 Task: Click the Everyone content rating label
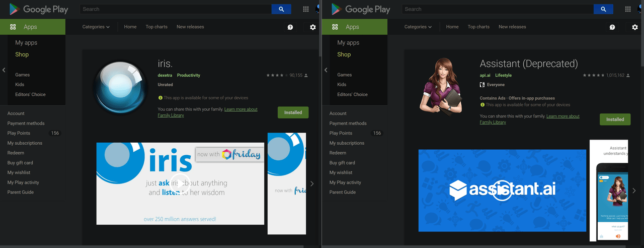(x=496, y=85)
